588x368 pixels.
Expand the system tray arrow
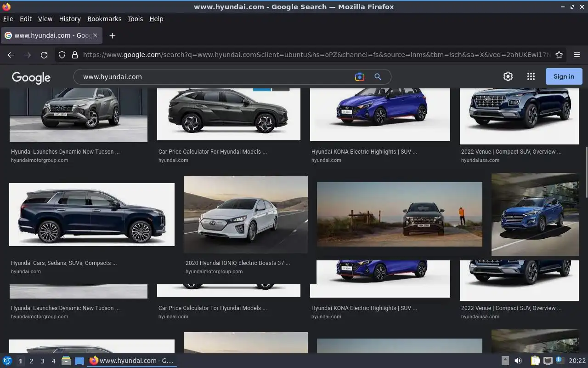coord(505,361)
